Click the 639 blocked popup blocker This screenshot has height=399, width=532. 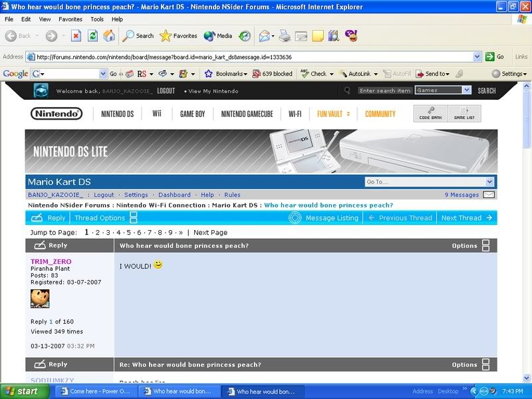pos(273,74)
